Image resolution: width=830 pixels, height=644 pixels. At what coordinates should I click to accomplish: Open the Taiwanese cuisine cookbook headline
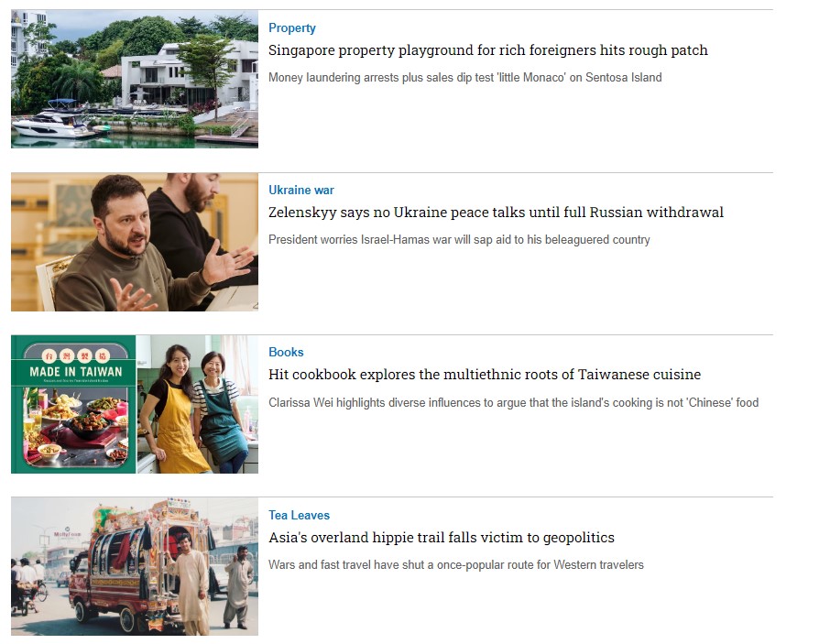[x=485, y=375]
